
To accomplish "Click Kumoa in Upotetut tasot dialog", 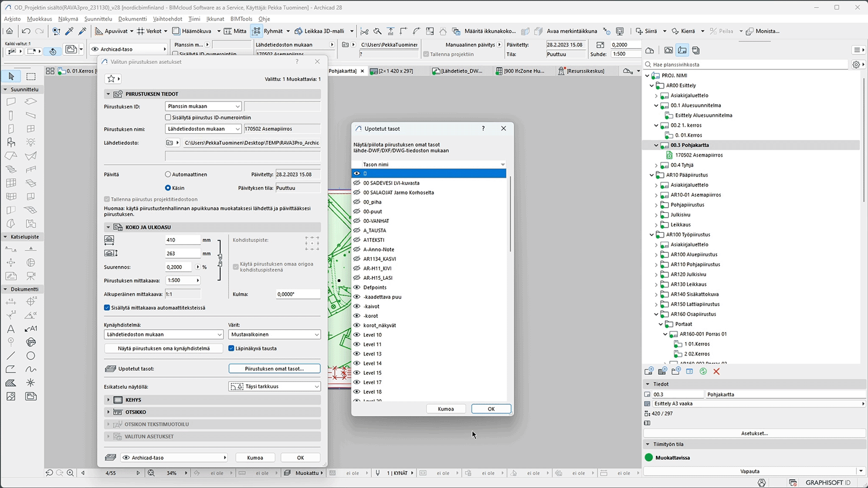I will (x=446, y=409).
